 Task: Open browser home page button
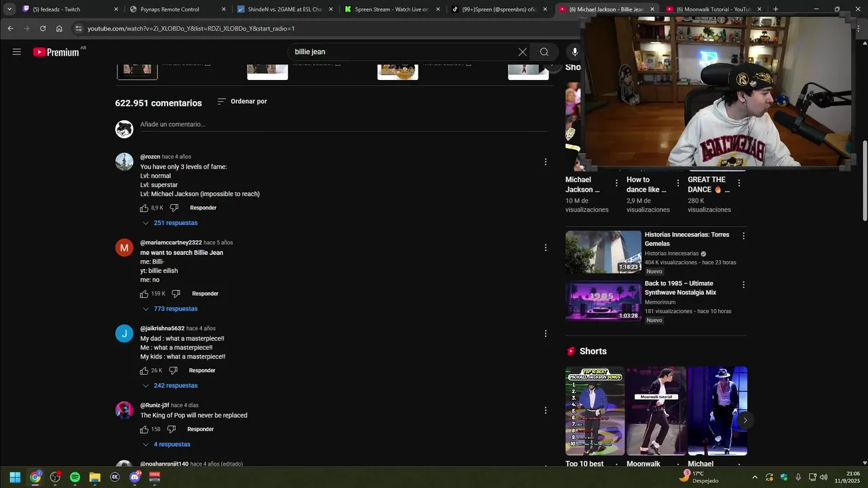pyautogui.click(x=59, y=28)
